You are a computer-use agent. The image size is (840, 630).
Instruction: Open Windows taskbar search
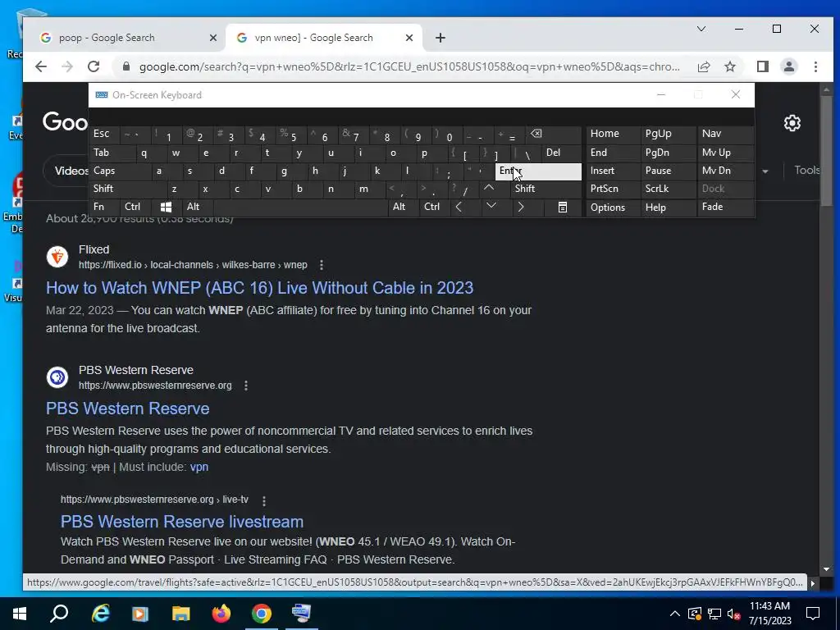click(x=59, y=614)
